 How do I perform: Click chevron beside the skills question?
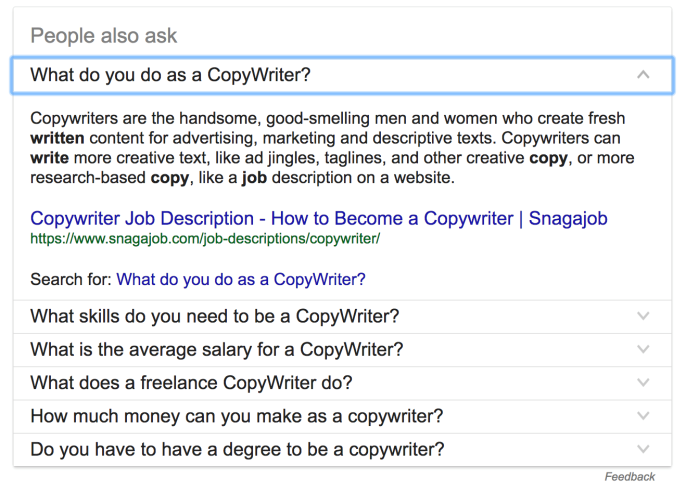pos(643,317)
